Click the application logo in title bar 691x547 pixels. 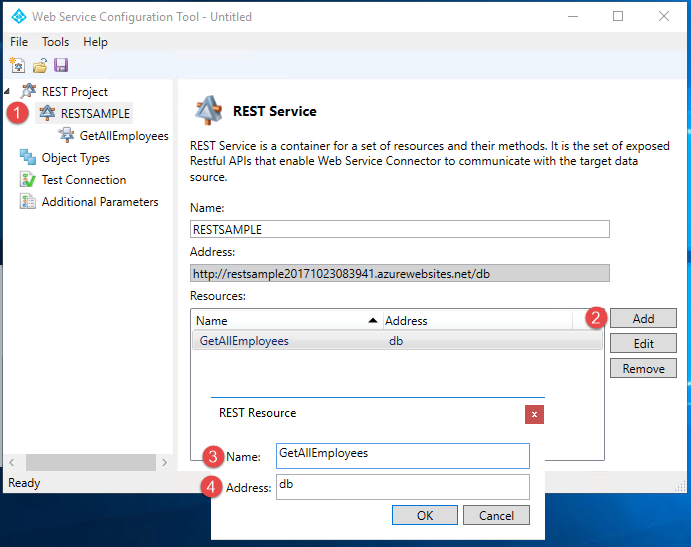click(x=19, y=16)
